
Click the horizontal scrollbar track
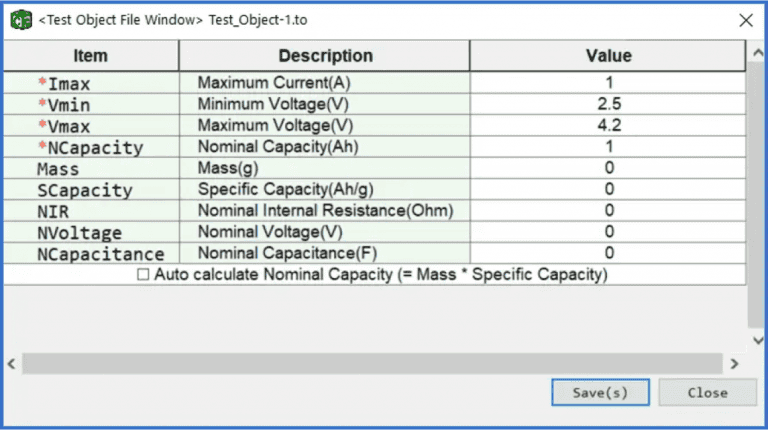tap(372, 364)
